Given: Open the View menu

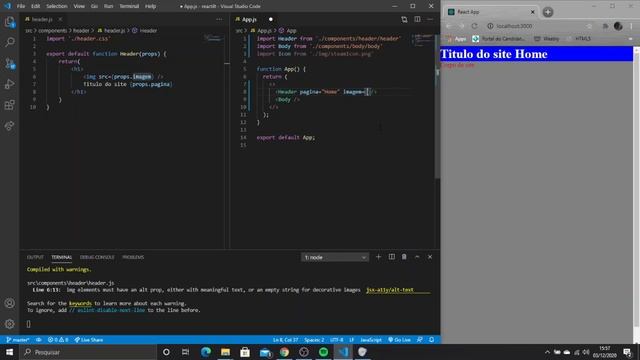Looking at the screenshot, I should pos(79,6).
